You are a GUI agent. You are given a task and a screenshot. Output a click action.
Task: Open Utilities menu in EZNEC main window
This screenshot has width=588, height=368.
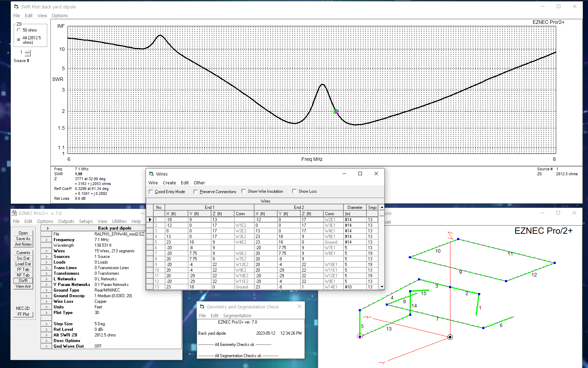coord(119,221)
